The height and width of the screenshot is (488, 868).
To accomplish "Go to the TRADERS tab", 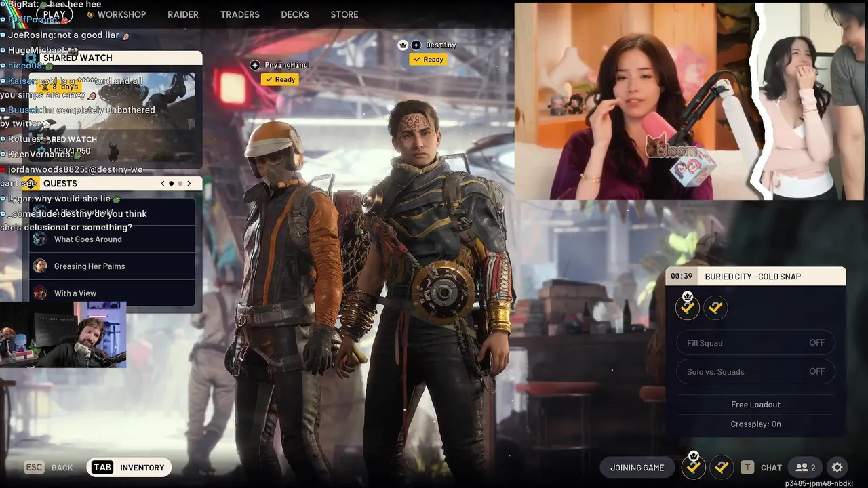I will (x=240, y=14).
